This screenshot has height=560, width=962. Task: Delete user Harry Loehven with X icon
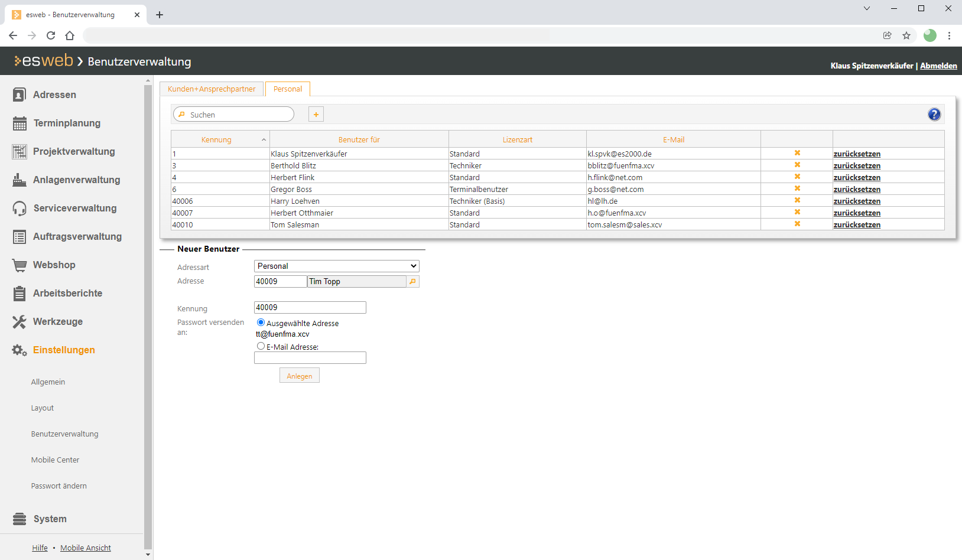point(797,200)
